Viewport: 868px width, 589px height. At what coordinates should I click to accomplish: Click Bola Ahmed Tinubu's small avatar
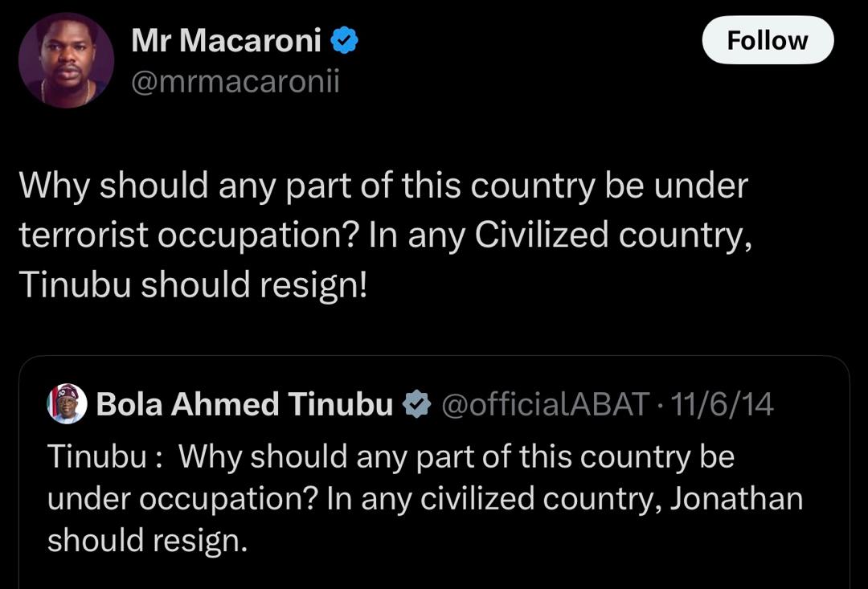[67, 403]
